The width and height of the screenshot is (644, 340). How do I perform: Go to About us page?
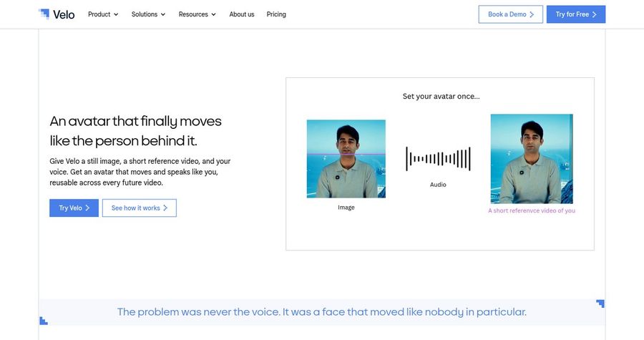(242, 14)
